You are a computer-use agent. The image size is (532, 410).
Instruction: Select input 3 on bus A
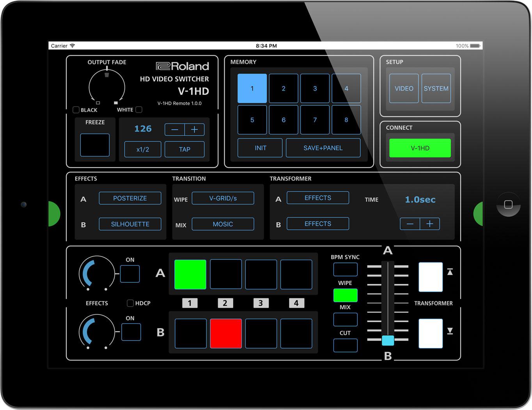261,275
